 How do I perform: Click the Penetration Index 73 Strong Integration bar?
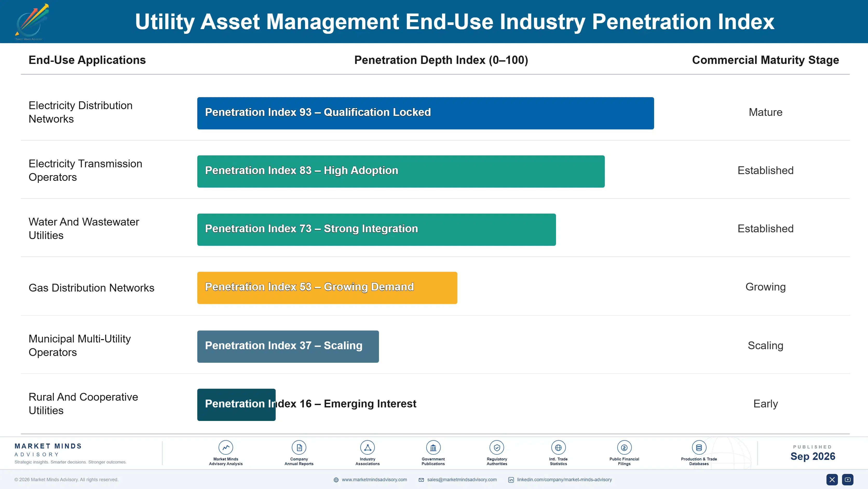coord(376,230)
